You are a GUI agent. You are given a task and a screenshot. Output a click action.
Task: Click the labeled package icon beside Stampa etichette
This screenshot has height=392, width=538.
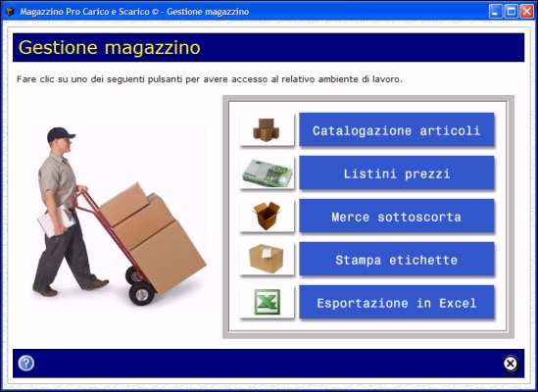pos(267,259)
